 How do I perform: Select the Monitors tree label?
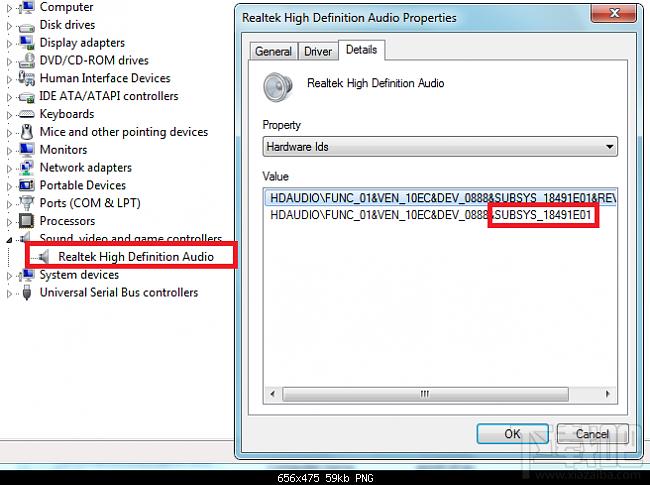[63, 150]
